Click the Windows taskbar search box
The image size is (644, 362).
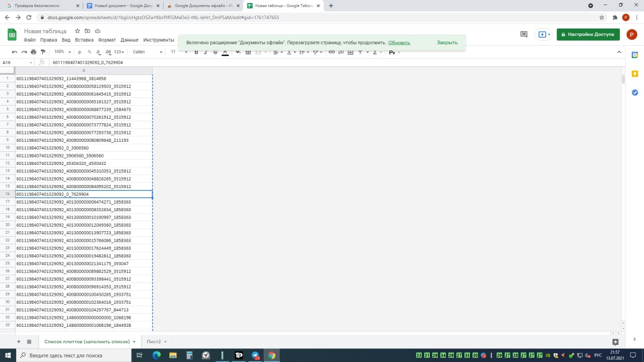[x=73, y=355]
